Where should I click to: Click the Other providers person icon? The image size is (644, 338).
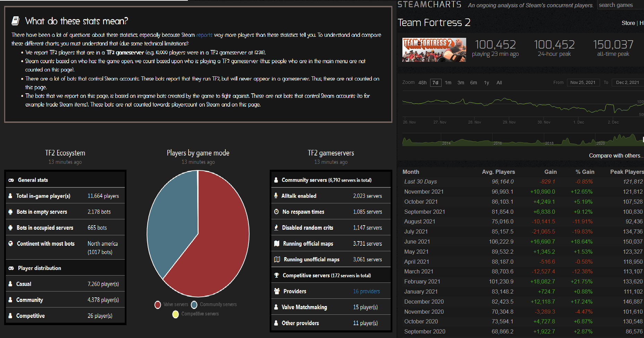pyautogui.click(x=276, y=323)
